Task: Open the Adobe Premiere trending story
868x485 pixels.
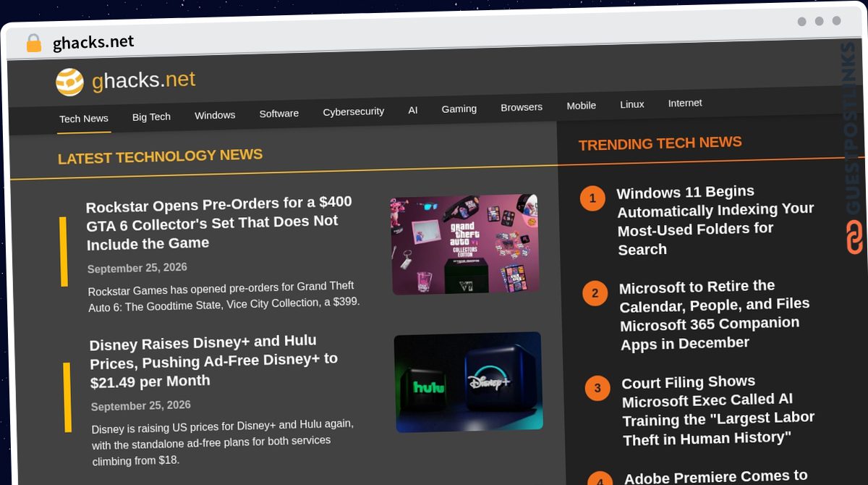Action: tap(716, 476)
